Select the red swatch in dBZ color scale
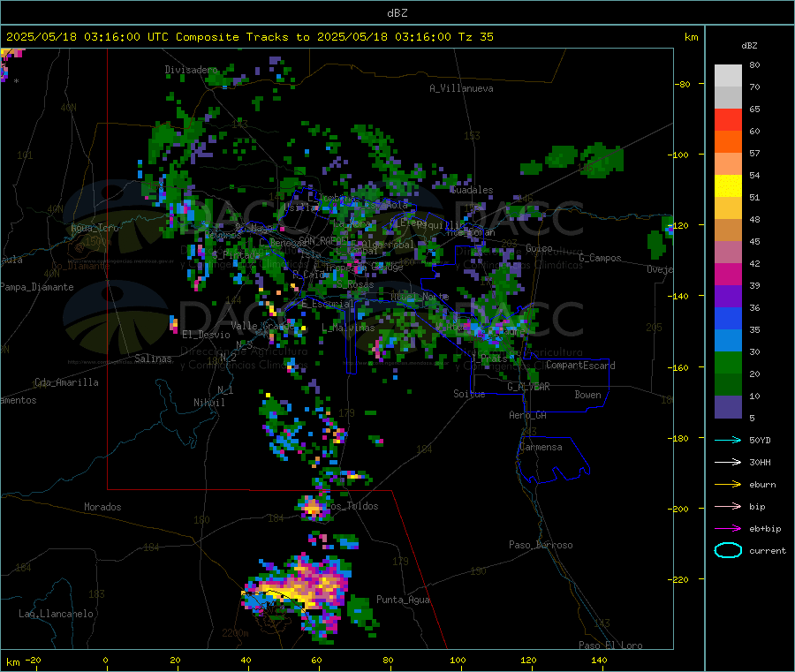The image size is (795, 672). click(728, 119)
